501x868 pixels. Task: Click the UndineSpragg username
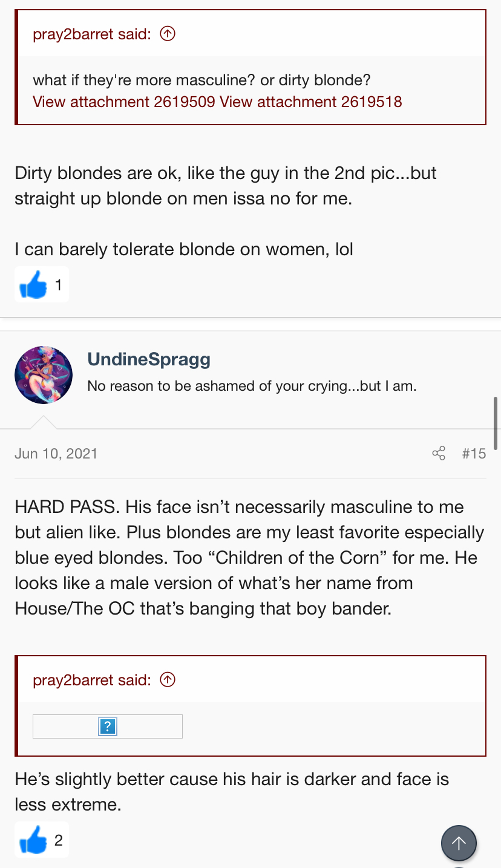pyautogui.click(x=149, y=359)
